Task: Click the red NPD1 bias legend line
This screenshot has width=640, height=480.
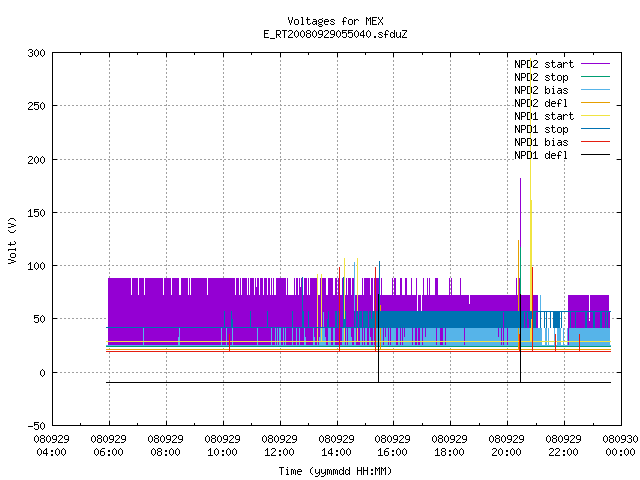Action: click(x=596, y=142)
